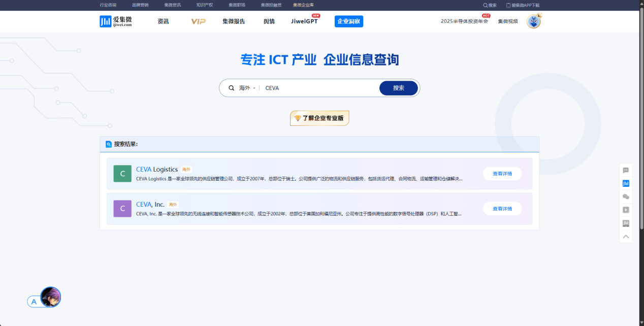Select the 企业洞察 nav tab
Screen dimensions: 644x326
click(x=349, y=21)
